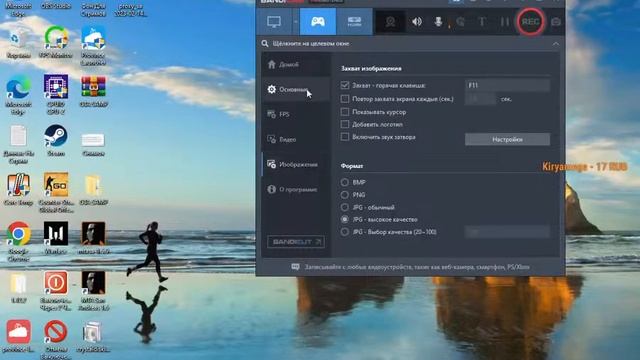Viewport: 640px width, 360px height.
Task: Open FPS Monitor desktop shortcut
Action: point(56,42)
